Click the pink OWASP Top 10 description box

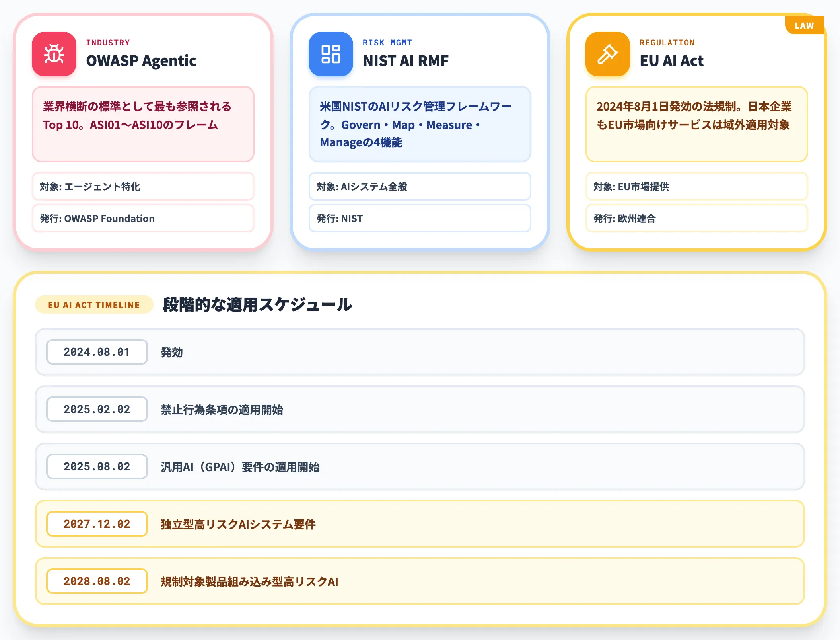coord(143,124)
